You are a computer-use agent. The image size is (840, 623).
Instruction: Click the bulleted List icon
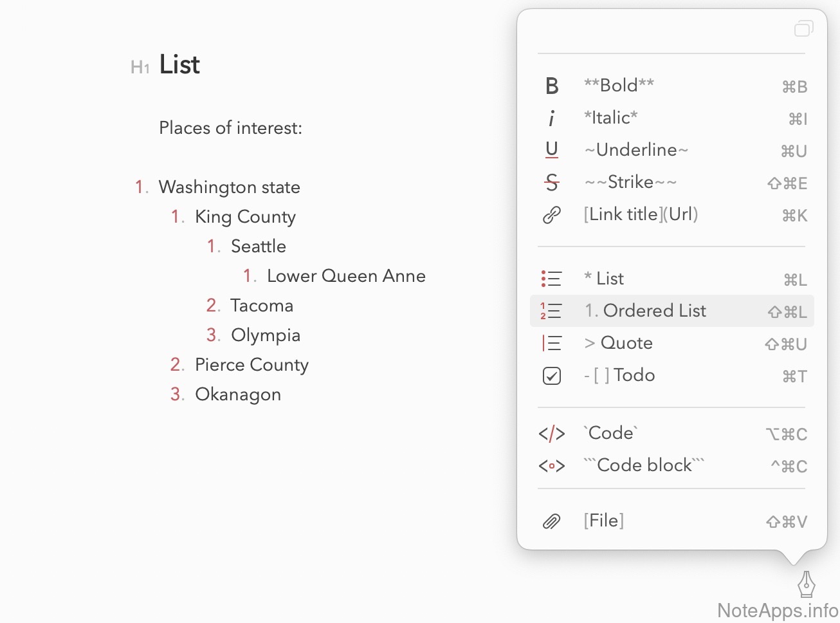pyautogui.click(x=552, y=279)
